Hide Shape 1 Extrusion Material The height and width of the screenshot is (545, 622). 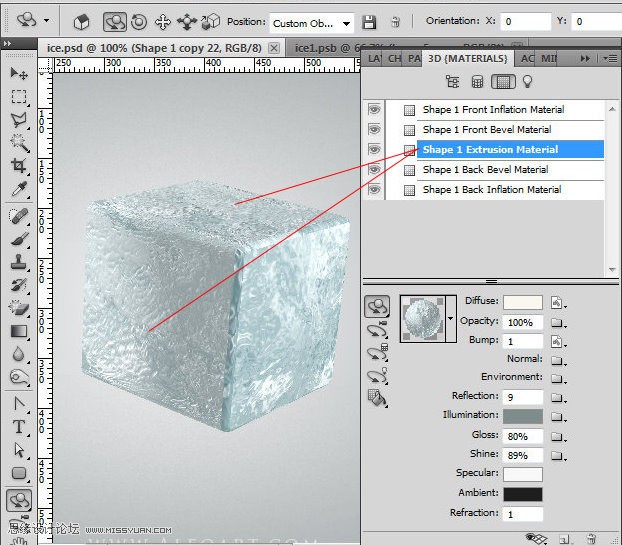374,149
